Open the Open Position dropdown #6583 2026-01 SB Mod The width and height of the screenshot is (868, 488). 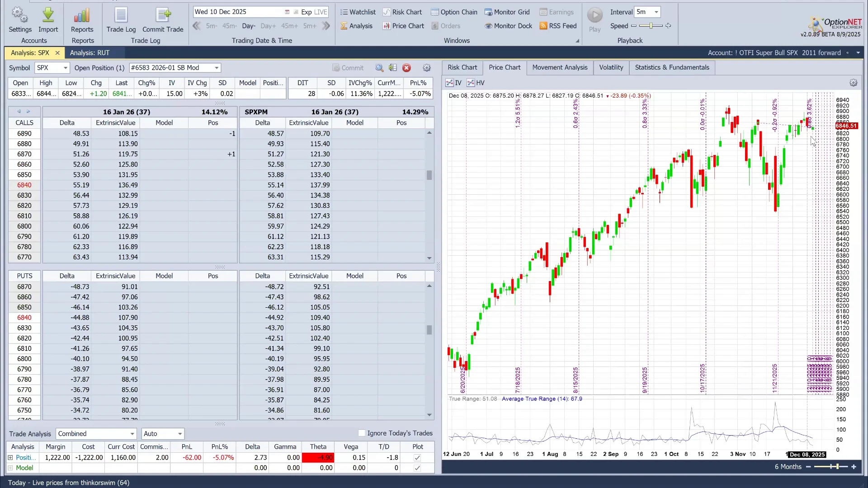pyautogui.click(x=175, y=68)
